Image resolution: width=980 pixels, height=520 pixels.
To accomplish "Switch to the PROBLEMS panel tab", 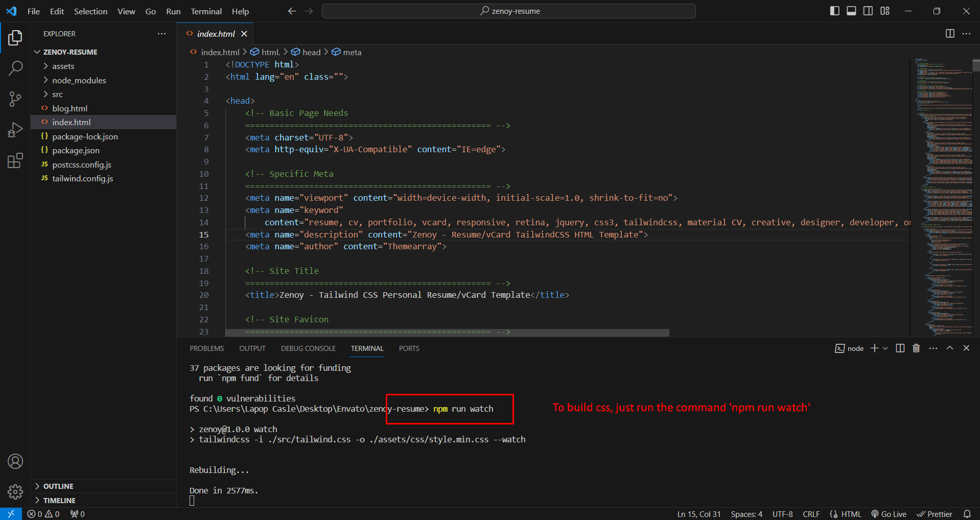I will pos(207,348).
